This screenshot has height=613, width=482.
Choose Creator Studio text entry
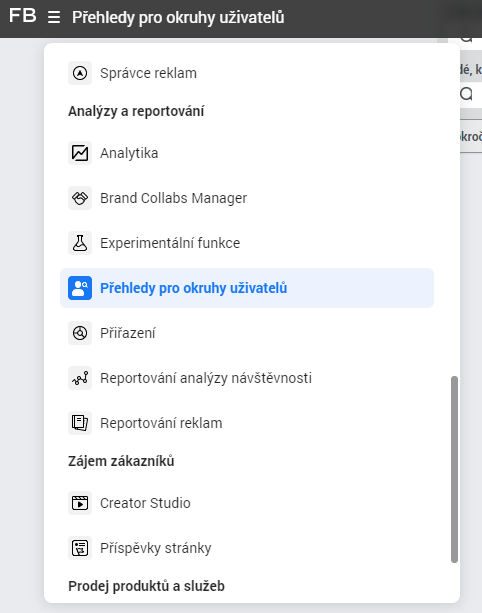pyautogui.click(x=145, y=503)
